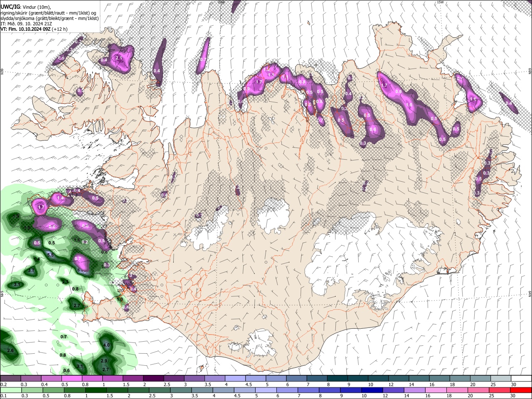Select the bright magenta swatch at 0.5 in snow scale
532x399 pixels.
[x=71, y=379]
